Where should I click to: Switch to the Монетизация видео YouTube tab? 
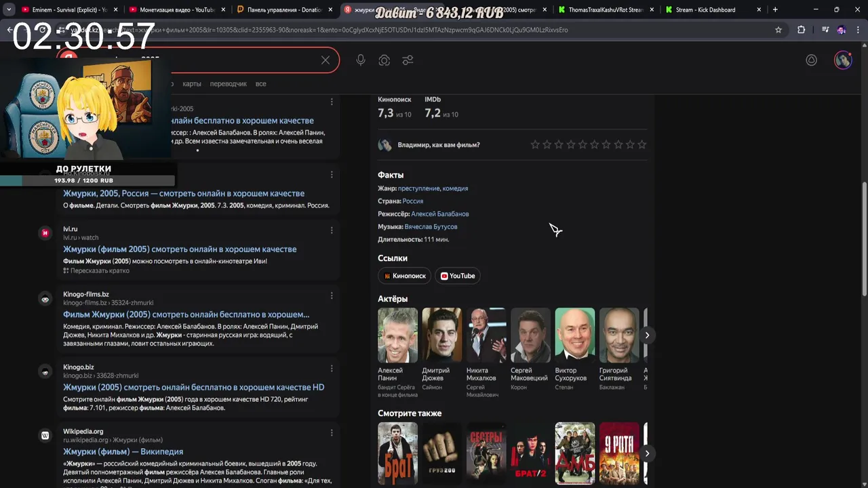tap(176, 9)
